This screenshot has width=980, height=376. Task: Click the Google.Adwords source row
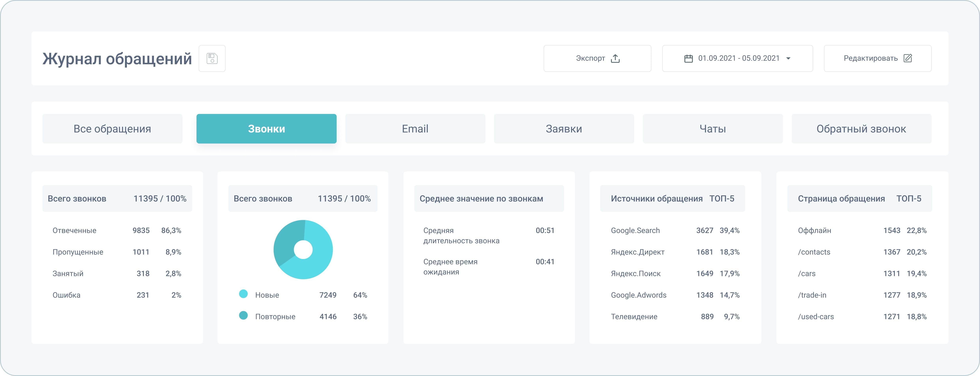point(675,295)
